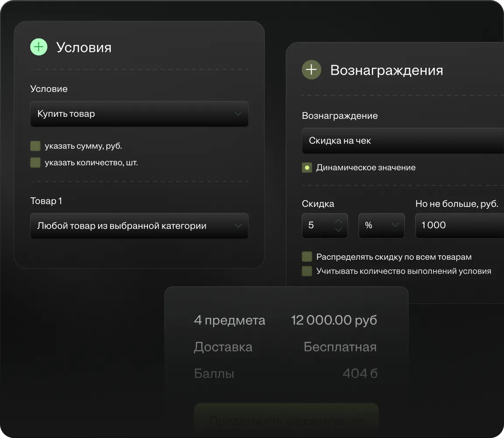Click the green plus icon beside Условия

[x=38, y=47]
